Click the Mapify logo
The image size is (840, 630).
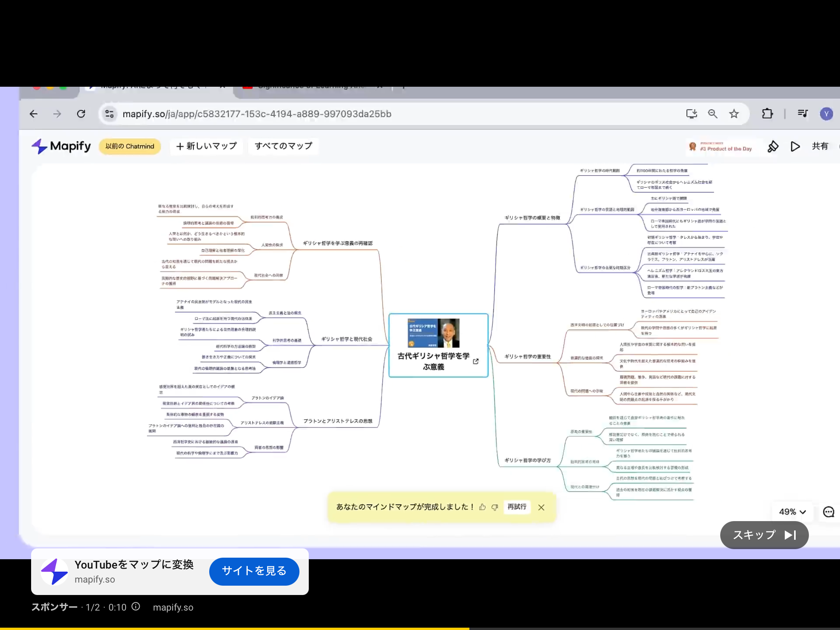[61, 146]
